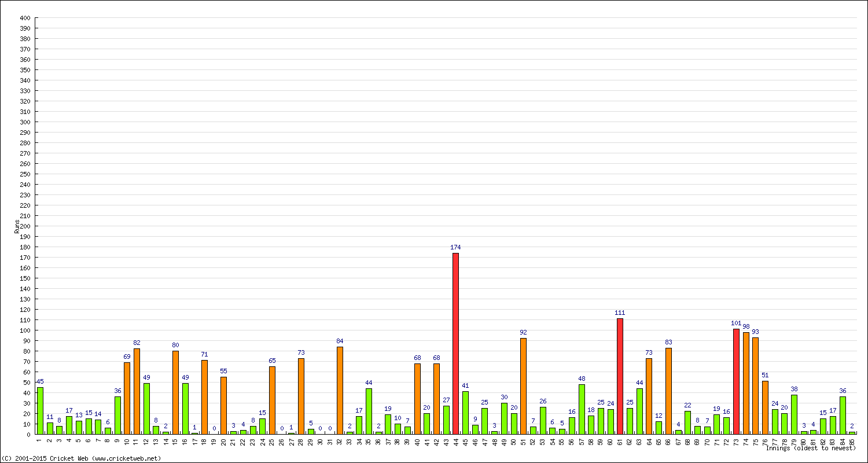Click the green bar for innings 84
This screenshot has width=868, height=463.
coord(843,416)
